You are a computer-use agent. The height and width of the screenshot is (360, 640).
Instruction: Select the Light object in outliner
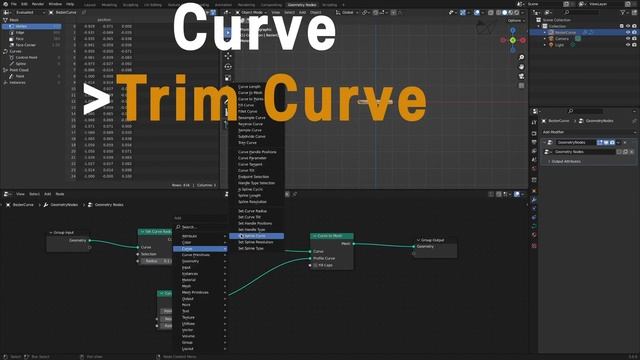click(x=559, y=45)
